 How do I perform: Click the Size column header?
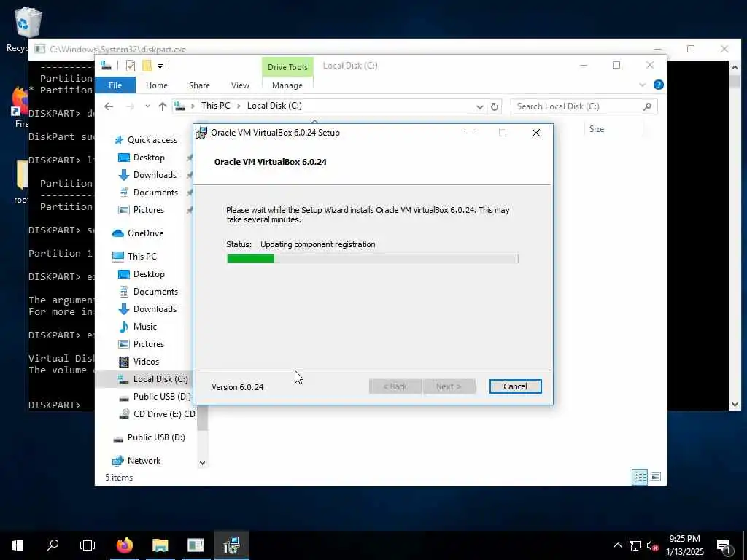(597, 129)
